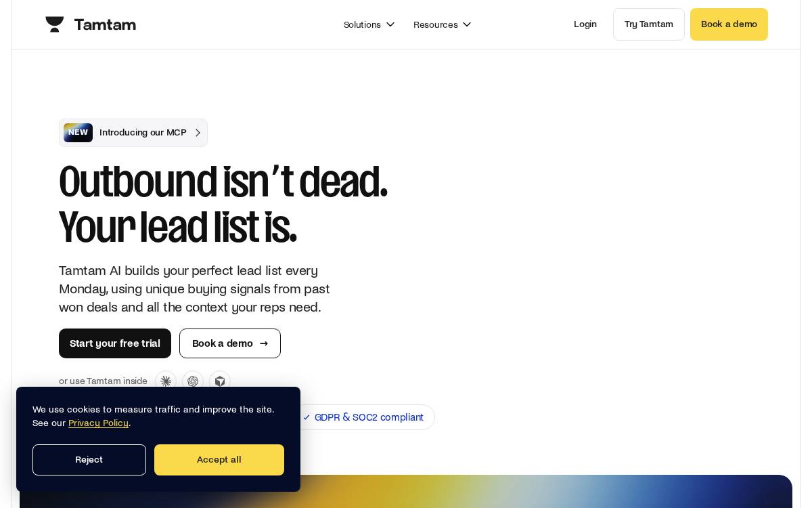Screen dimensions: 812x508
Task: Click the Claude starburst icon
Action: coord(166,381)
